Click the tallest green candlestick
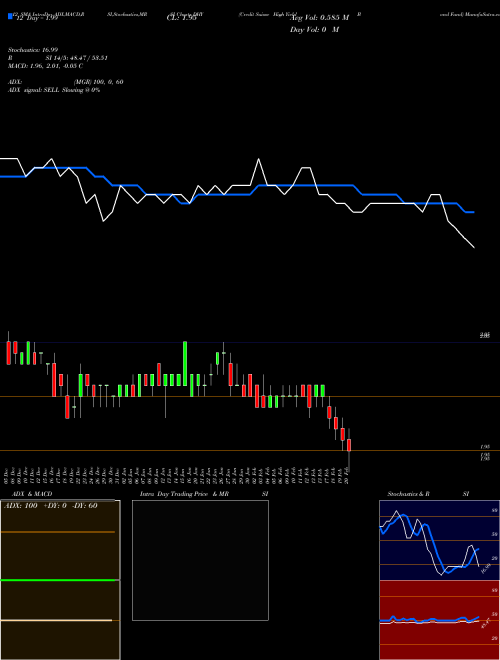Screen dimensions: 500x660 click(x=185, y=364)
